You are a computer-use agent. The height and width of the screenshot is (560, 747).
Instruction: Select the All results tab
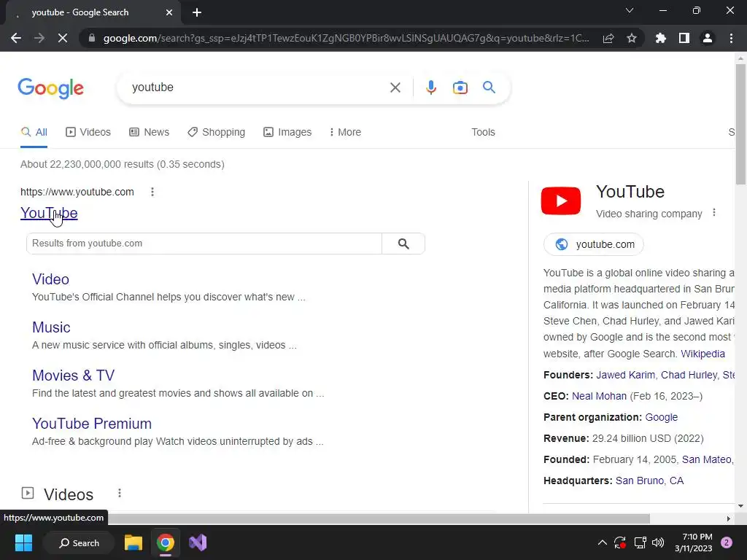[34, 132]
